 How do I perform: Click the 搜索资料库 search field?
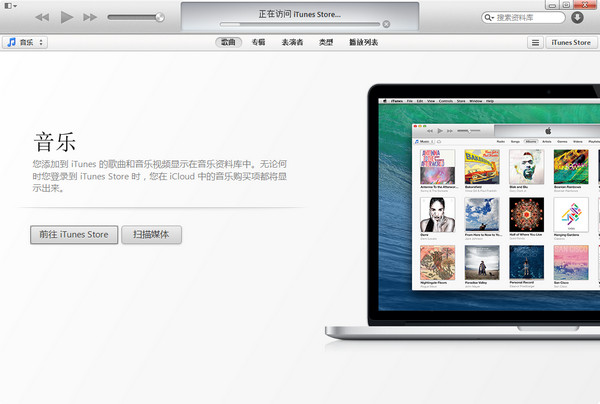(523, 18)
